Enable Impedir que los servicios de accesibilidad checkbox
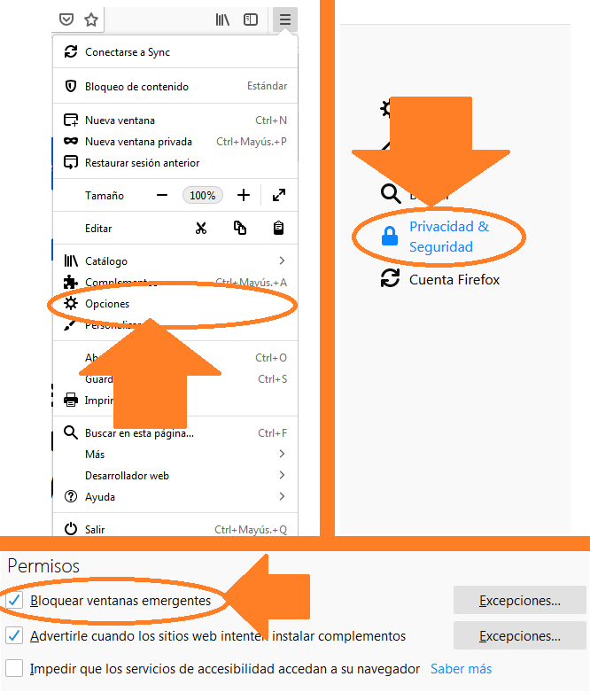This screenshot has height=700, width=590. (14, 668)
